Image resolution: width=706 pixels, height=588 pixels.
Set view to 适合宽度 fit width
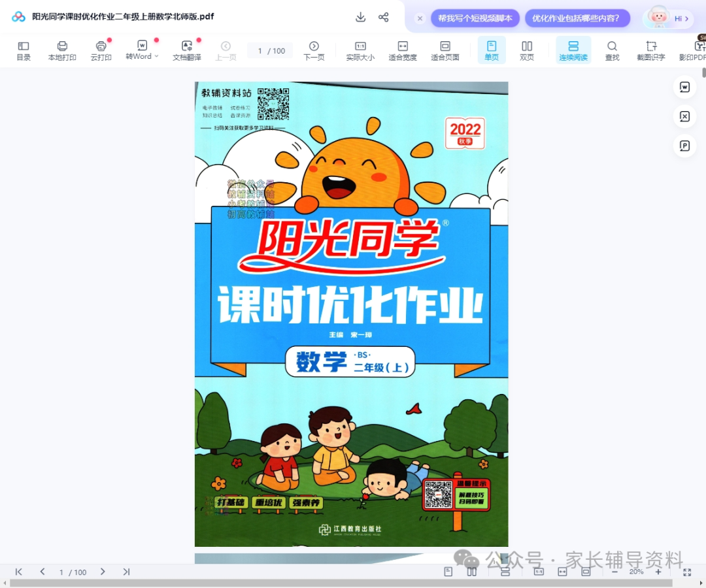[403, 51]
